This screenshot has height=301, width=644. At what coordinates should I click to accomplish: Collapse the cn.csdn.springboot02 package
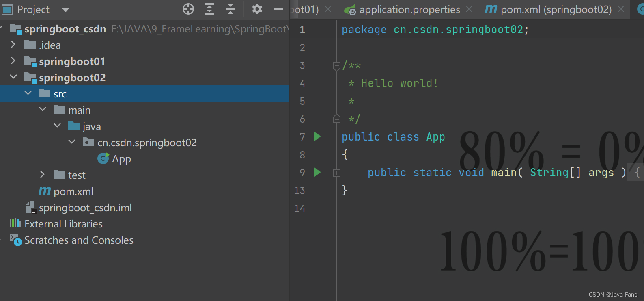[71, 142]
